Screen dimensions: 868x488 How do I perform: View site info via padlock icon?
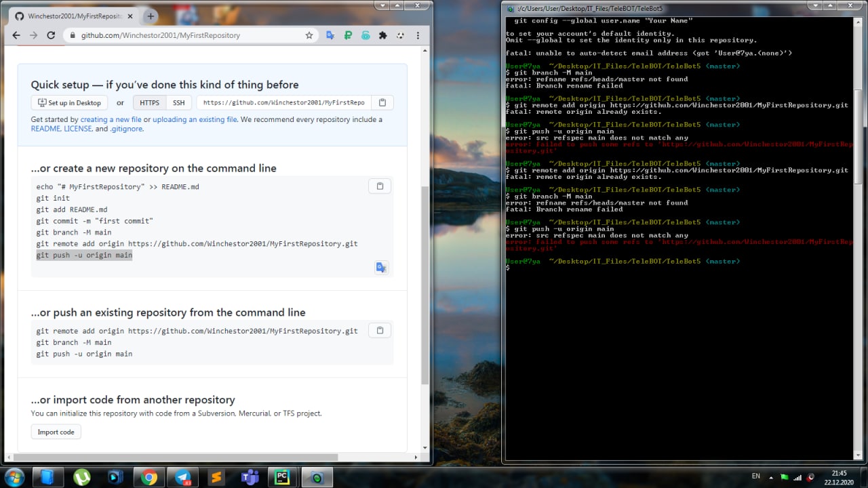pyautogui.click(x=72, y=35)
